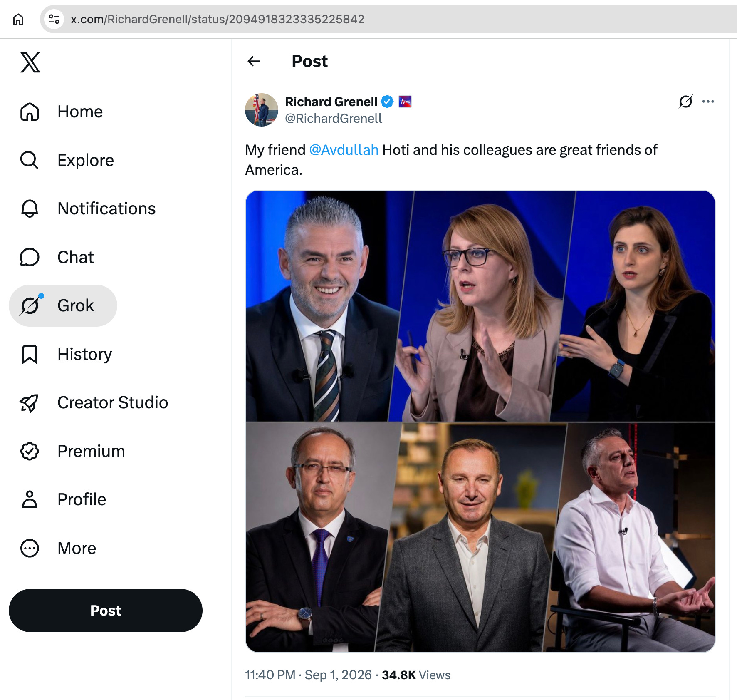Select Grok in the sidebar
Screen dimensions: 737x700
63,305
